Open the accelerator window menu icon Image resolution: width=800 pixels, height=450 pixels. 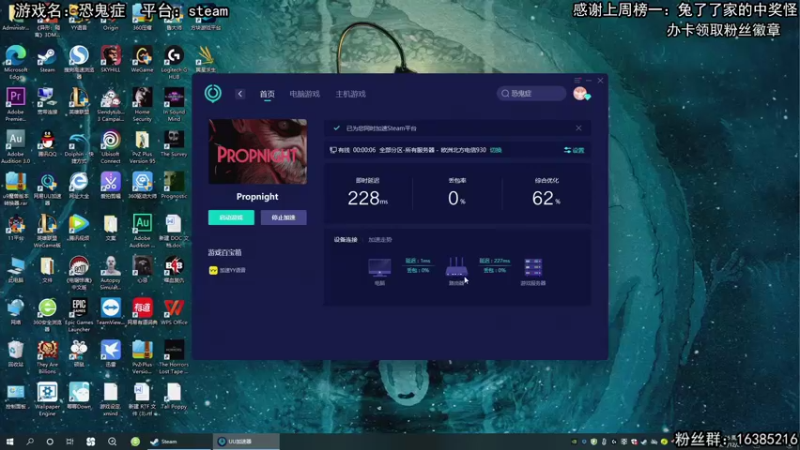coord(578,81)
